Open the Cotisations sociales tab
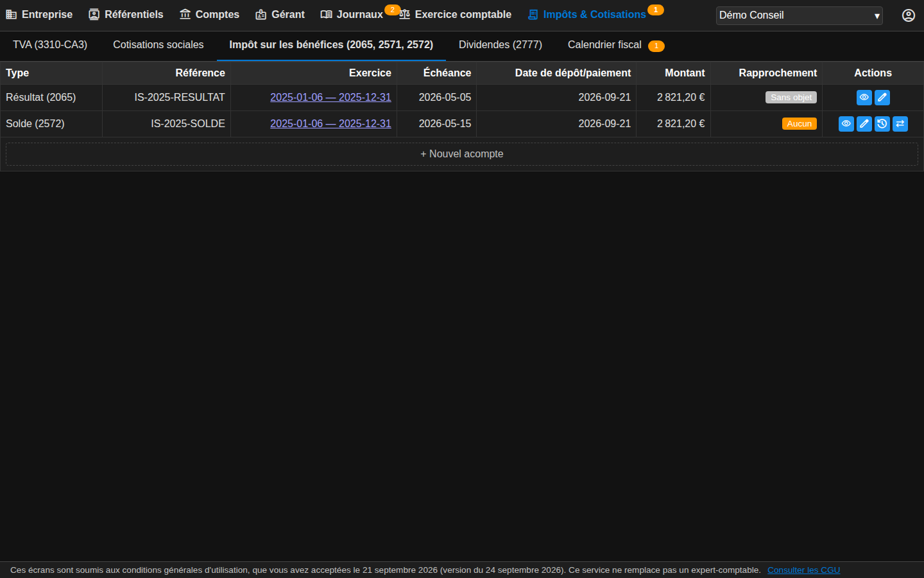Image resolution: width=924 pixels, height=578 pixels. 158,45
